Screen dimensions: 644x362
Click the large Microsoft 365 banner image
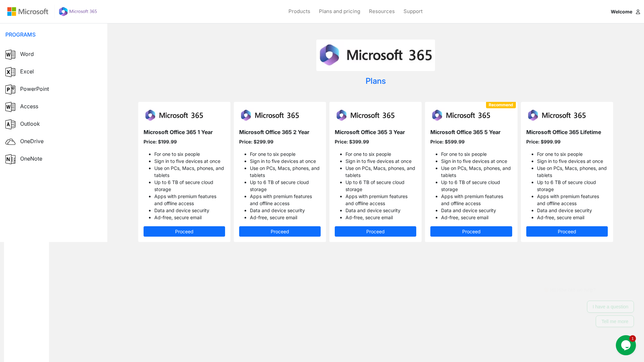(x=375, y=55)
